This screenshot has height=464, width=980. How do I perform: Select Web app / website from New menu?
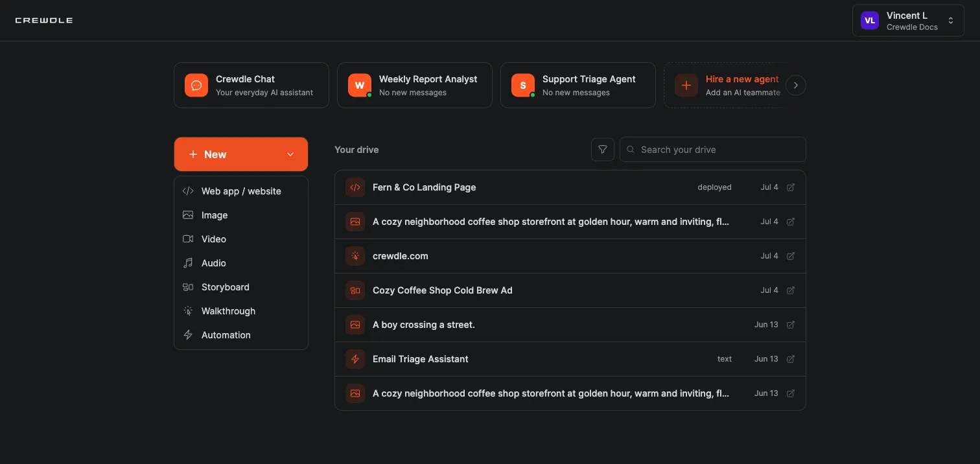241,191
